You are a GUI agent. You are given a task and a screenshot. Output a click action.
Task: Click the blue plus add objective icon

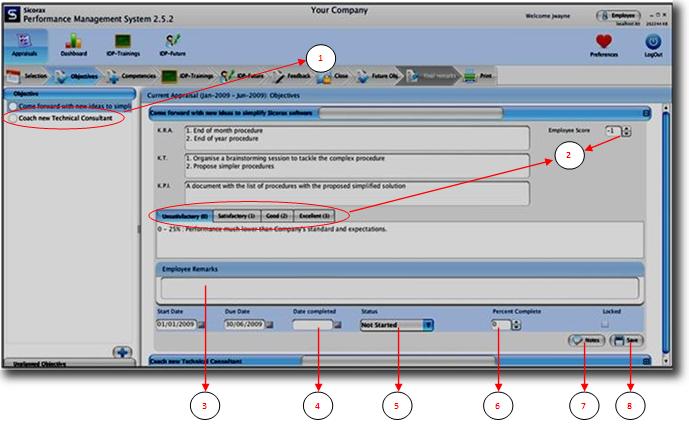122,351
